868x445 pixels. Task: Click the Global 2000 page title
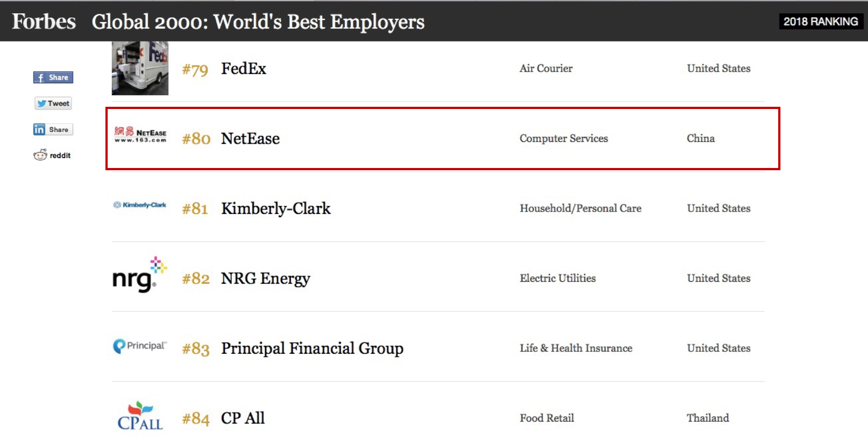pos(258,21)
